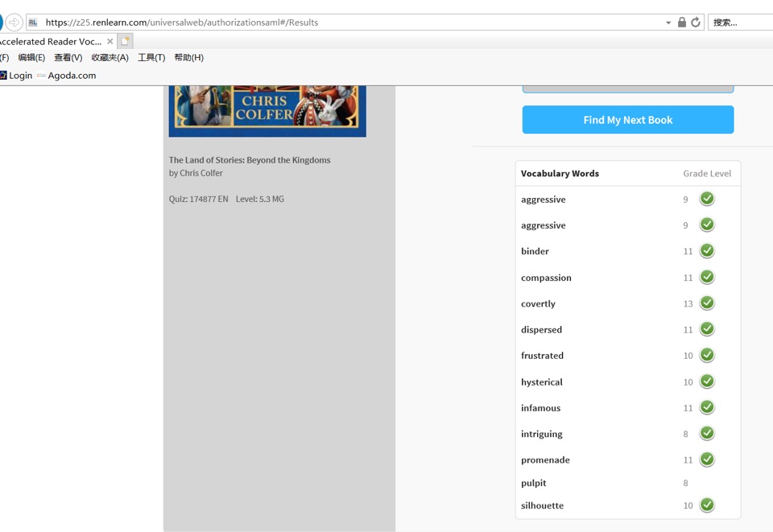This screenshot has height=532, width=773.
Task: Open the address bar history dropdown arrow
Action: coord(668,23)
